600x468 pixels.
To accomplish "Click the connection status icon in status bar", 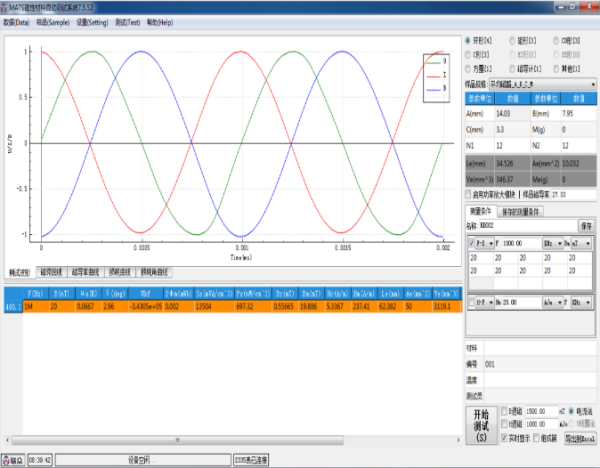I will pos(8,459).
